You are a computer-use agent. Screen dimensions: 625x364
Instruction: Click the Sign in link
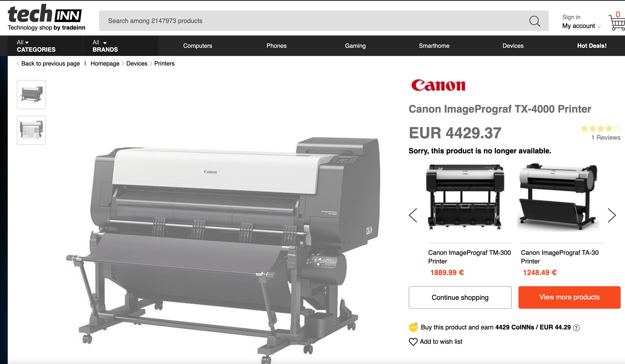571,17
